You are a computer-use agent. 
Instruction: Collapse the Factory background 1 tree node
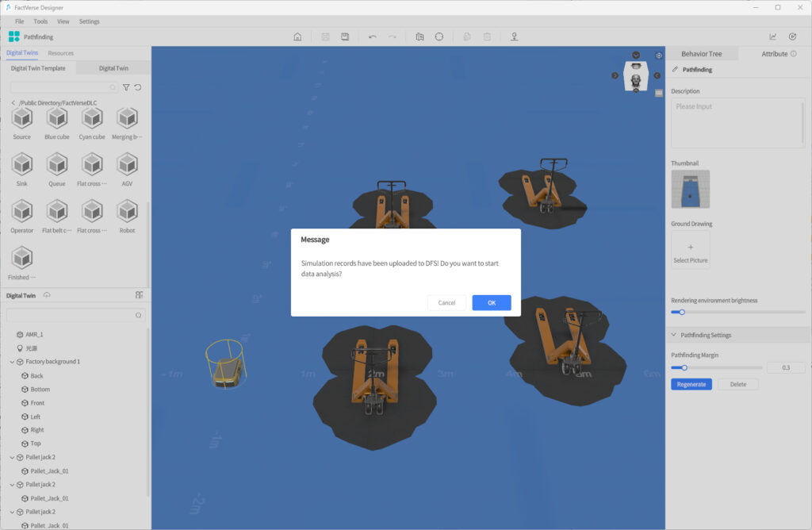point(12,362)
